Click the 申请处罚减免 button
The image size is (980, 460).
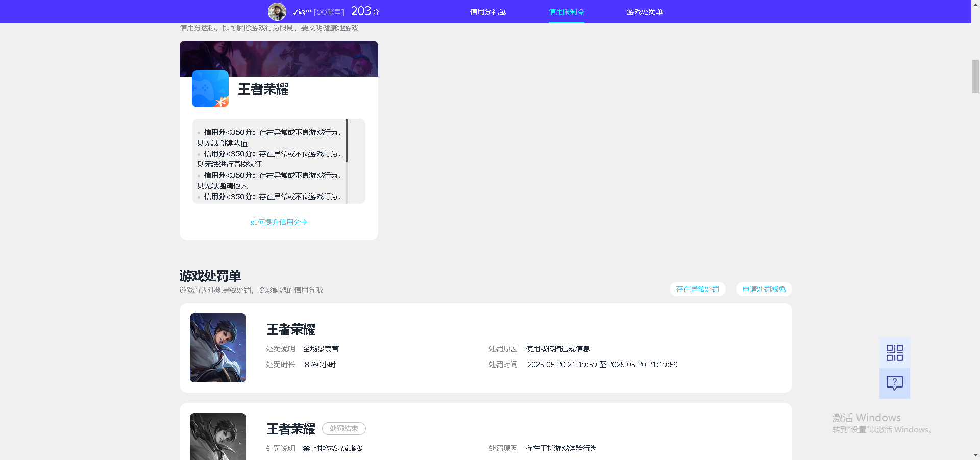point(763,288)
